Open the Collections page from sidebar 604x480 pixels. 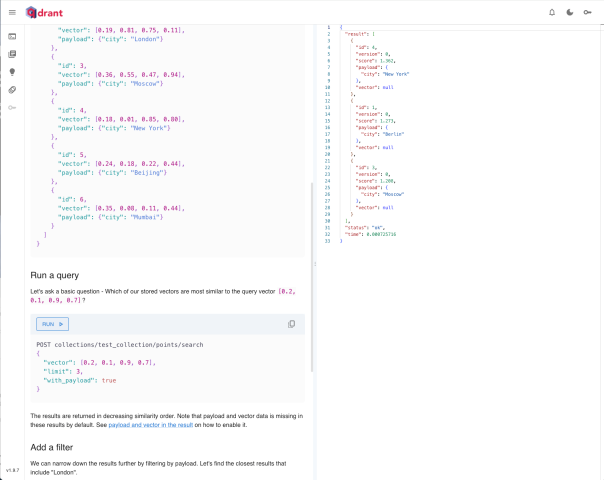(x=12, y=54)
